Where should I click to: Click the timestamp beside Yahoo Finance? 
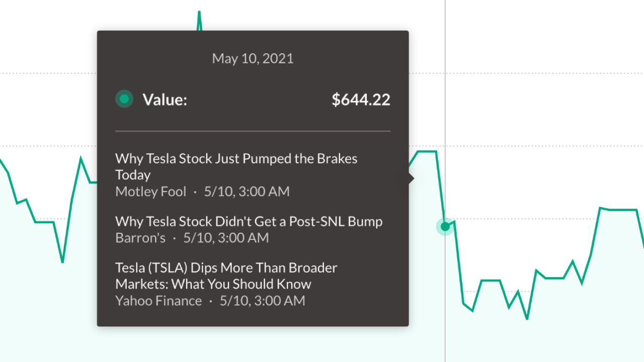[x=262, y=301]
